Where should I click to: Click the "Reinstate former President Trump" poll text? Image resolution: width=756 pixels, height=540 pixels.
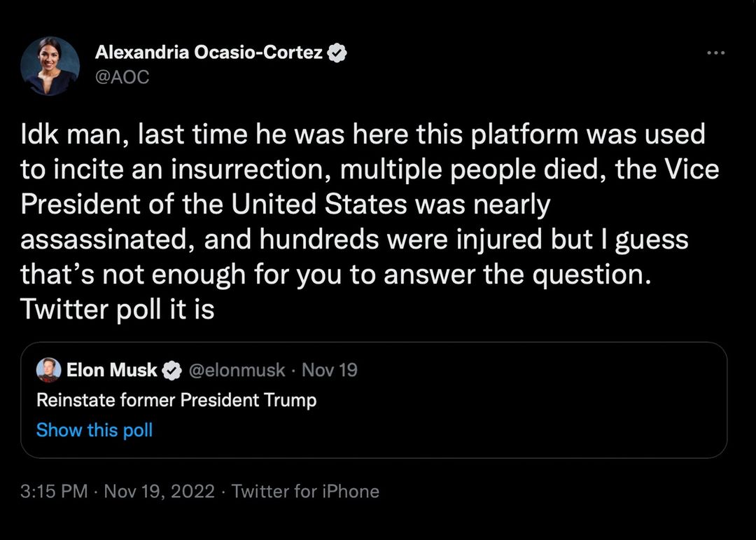tap(176, 400)
